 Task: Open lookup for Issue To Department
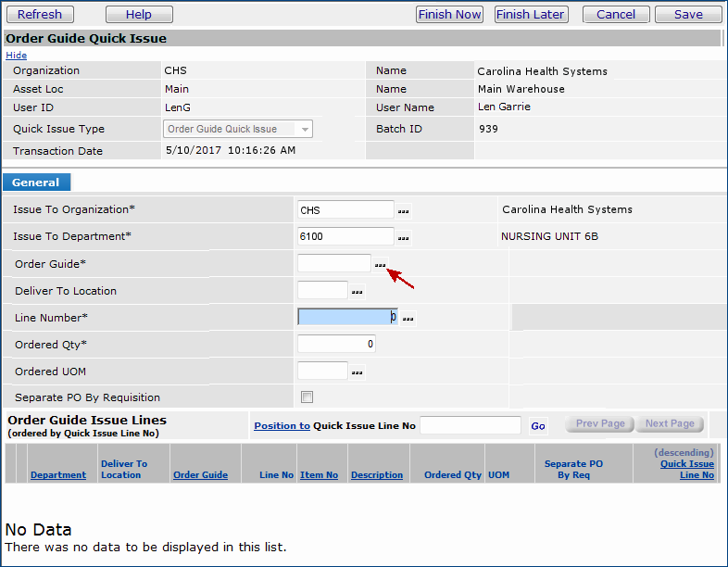(x=403, y=238)
